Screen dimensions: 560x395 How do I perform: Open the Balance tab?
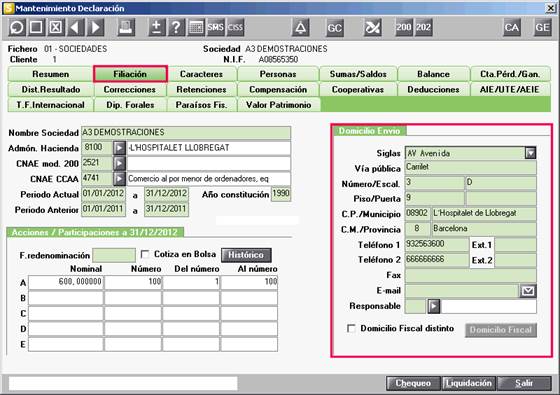pos(433,74)
